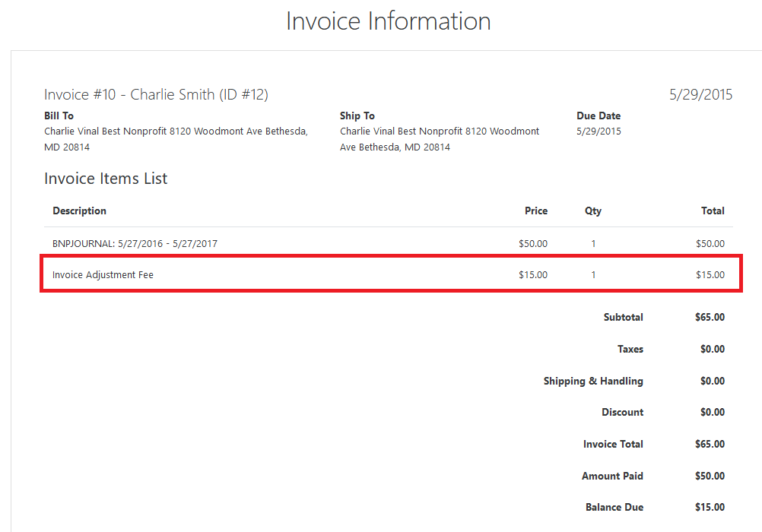This screenshot has width=762, height=532.
Task: Click the 5/29/2015 invoice date in the header
Action: tap(700, 94)
